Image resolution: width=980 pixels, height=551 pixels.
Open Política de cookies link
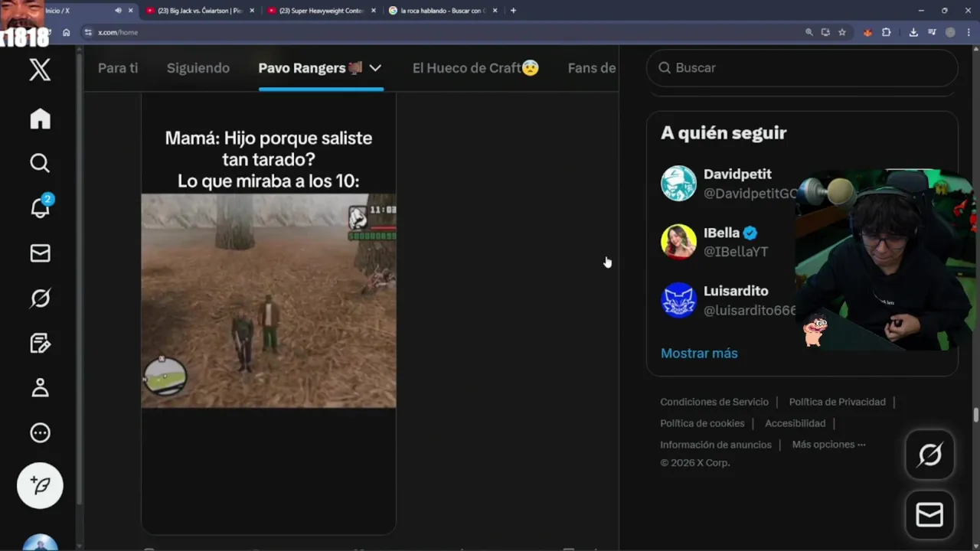[702, 423]
